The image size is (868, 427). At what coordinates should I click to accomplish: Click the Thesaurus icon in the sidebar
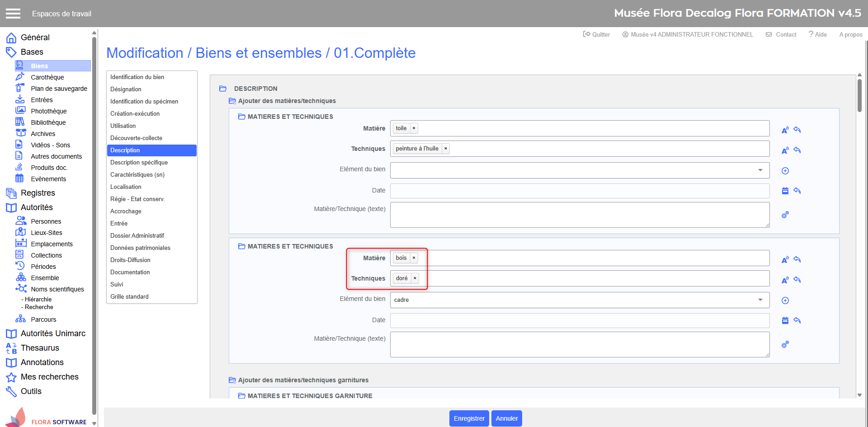tap(11, 348)
